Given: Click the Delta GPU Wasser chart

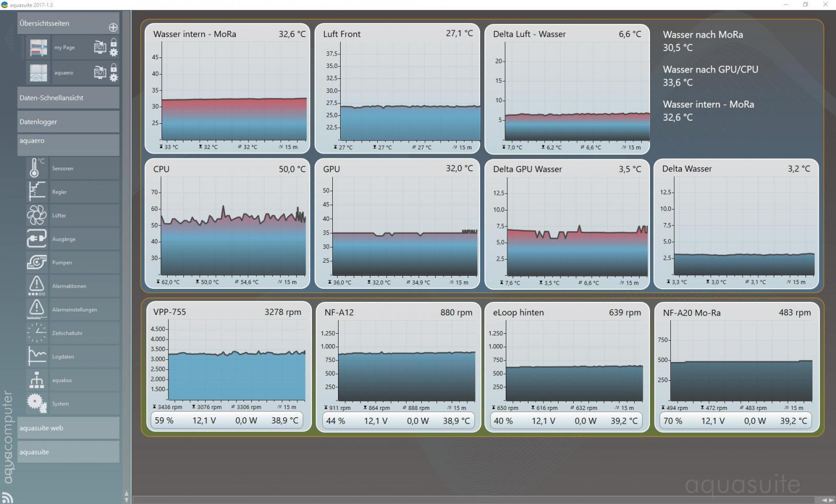Looking at the screenshot, I should 567,224.
